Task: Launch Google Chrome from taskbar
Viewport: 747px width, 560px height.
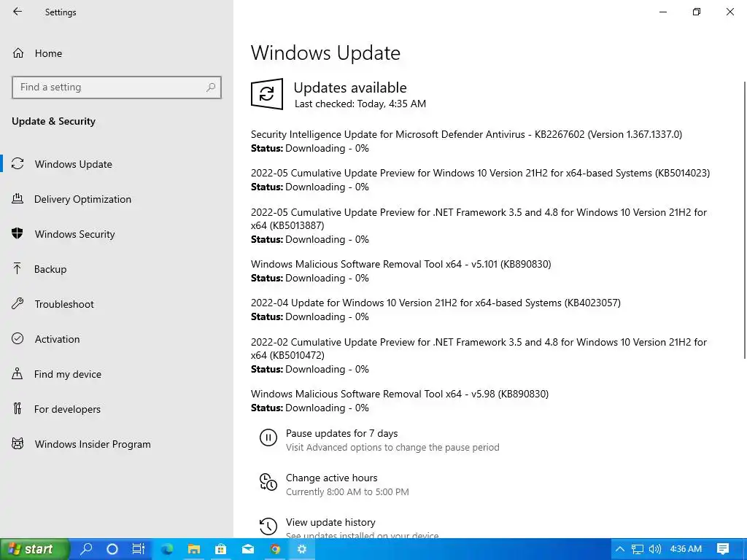Action: 275,549
